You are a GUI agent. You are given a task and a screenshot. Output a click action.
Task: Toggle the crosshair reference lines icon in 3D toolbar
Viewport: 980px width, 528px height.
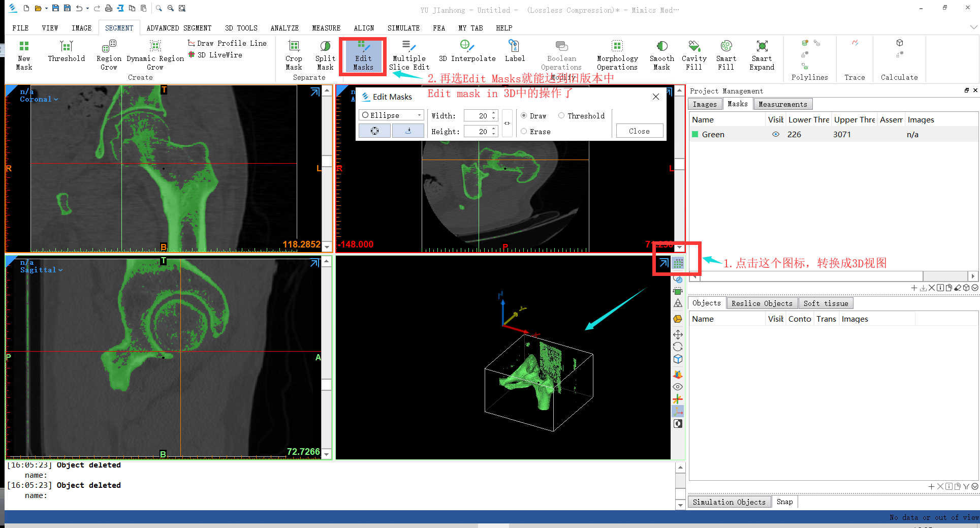click(678, 399)
